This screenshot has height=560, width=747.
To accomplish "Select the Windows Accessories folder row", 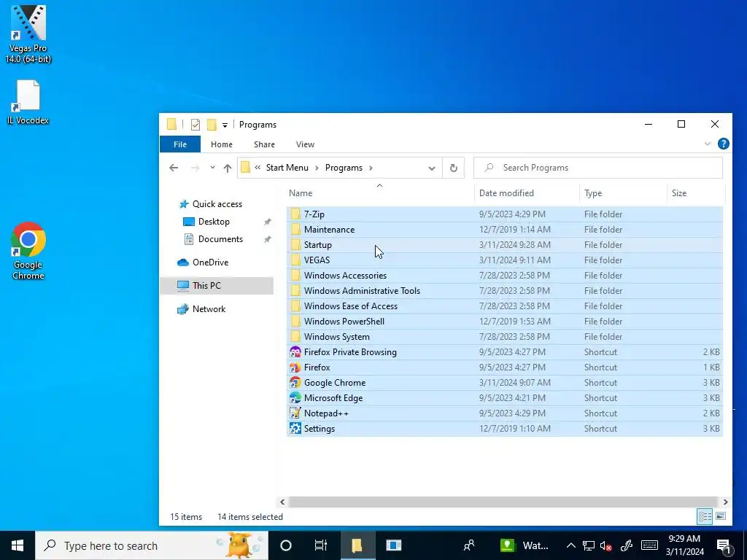I will 505,275.
